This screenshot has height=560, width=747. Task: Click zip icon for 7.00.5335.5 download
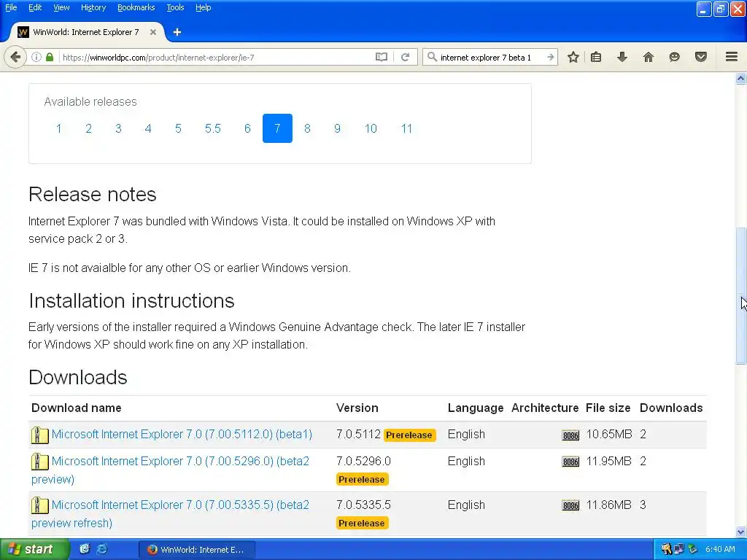pyautogui.click(x=40, y=505)
